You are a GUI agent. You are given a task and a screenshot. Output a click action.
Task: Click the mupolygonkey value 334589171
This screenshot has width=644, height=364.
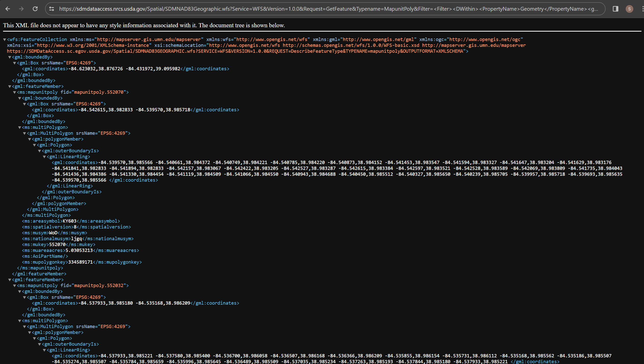click(81, 262)
